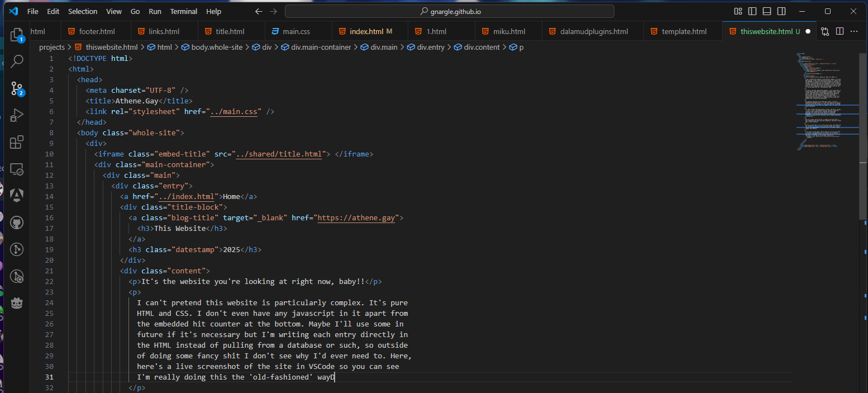Open the Run and Debug view
The height and width of the screenshot is (393, 868).
pyautogui.click(x=17, y=115)
